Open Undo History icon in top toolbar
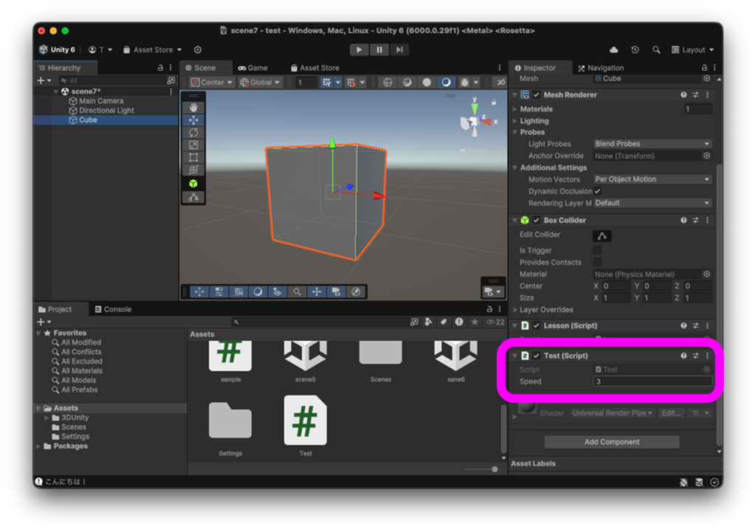The width and height of the screenshot is (756, 532). point(635,49)
